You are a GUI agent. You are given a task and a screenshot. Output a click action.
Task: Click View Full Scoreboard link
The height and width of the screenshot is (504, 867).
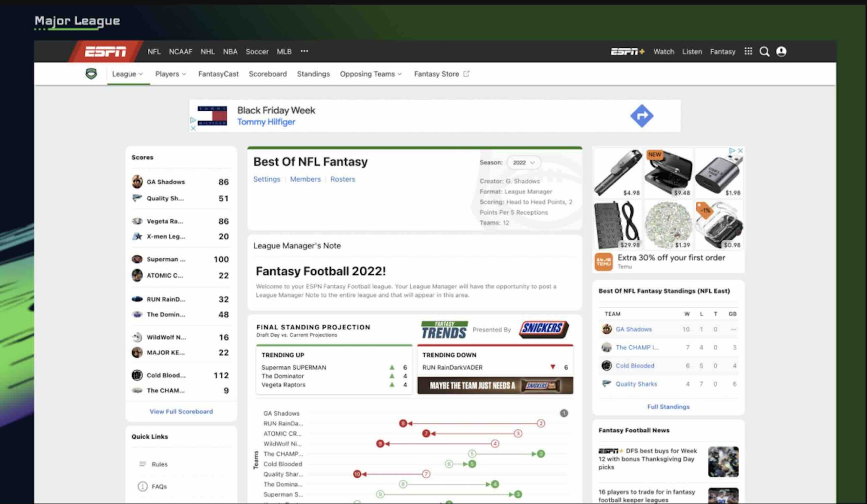[181, 412]
